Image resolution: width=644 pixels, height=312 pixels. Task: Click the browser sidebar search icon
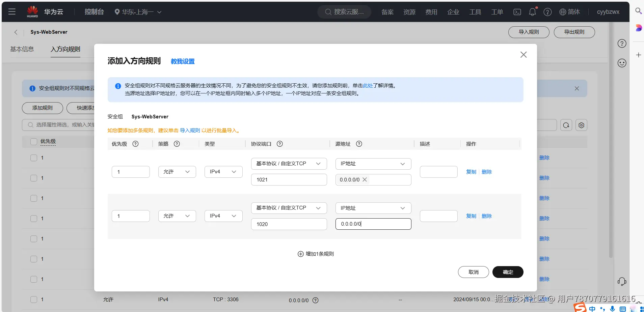pos(638,11)
